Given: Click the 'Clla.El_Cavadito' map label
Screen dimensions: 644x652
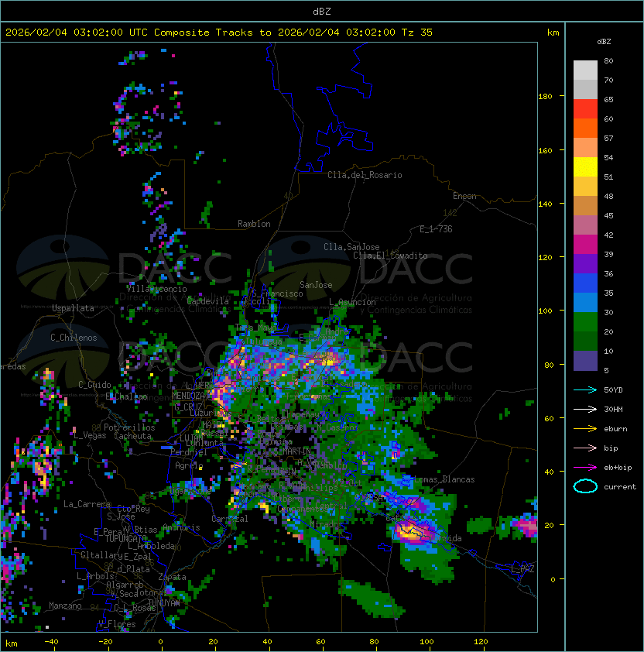Looking at the screenshot, I should [x=390, y=256].
